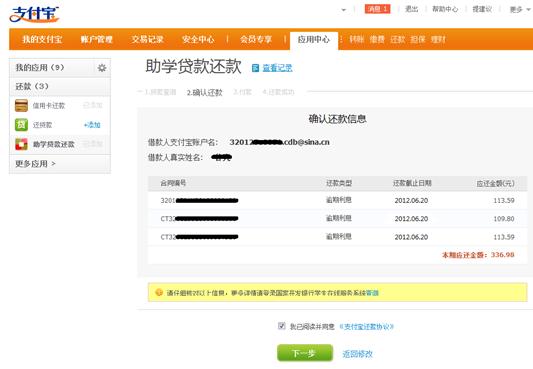
Task: Click the green 下一步 button
Action: [x=305, y=353]
